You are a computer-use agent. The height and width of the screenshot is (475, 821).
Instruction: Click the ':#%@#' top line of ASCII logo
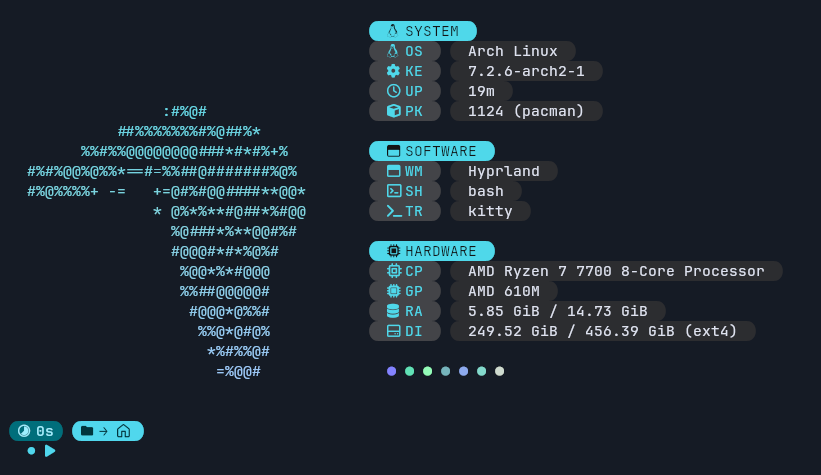tap(185, 111)
